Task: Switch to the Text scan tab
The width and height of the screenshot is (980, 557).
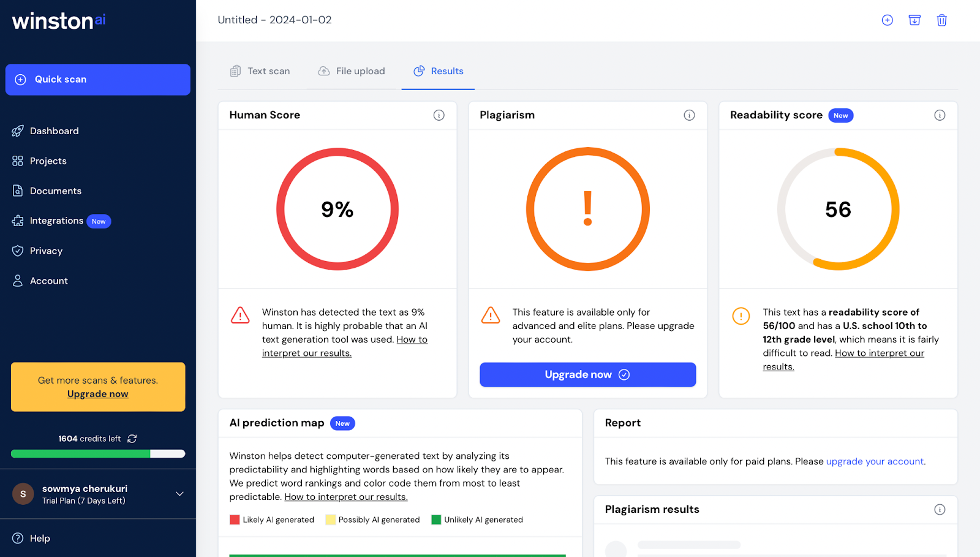Action: pos(260,71)
